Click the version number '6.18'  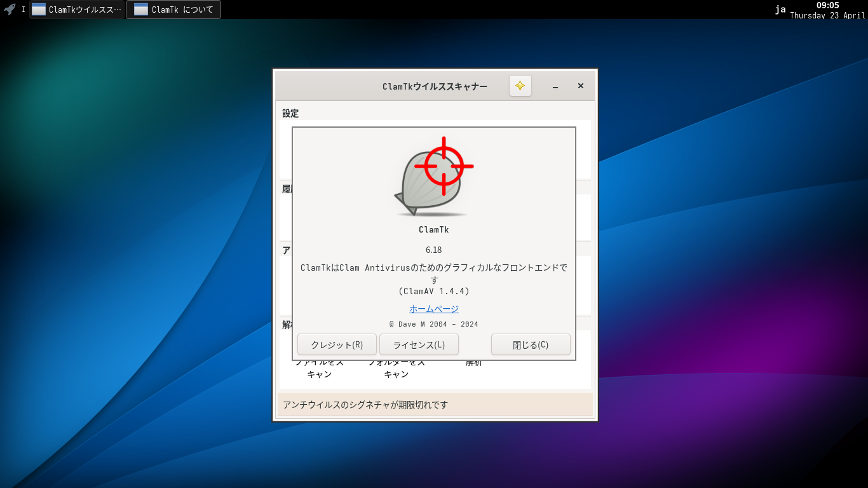coord(434,250)
